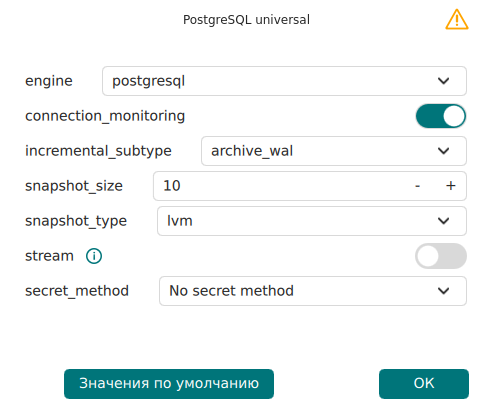Click the PostgreSQL universal dialog title
This screenshot has height=412, width=494.
click(x=246, y=20)
